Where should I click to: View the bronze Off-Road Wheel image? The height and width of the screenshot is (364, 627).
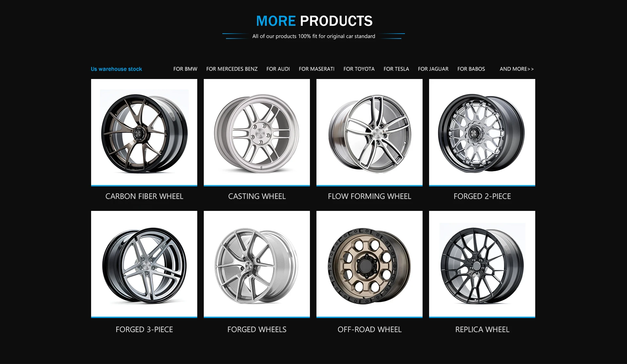[x=369, y=264]
